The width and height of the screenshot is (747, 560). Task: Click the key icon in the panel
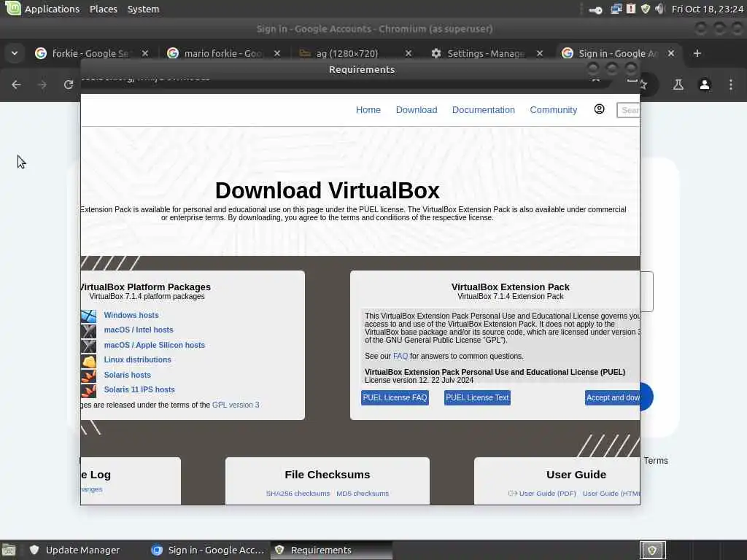[595, 10]
